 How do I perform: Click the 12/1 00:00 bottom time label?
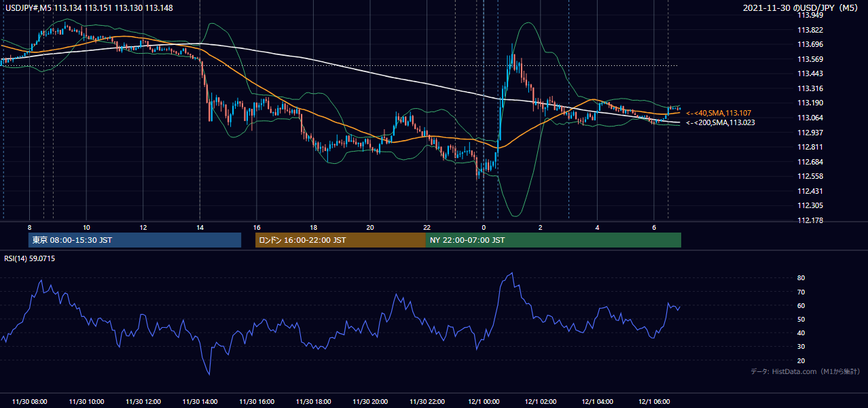(x=484, y=402)
